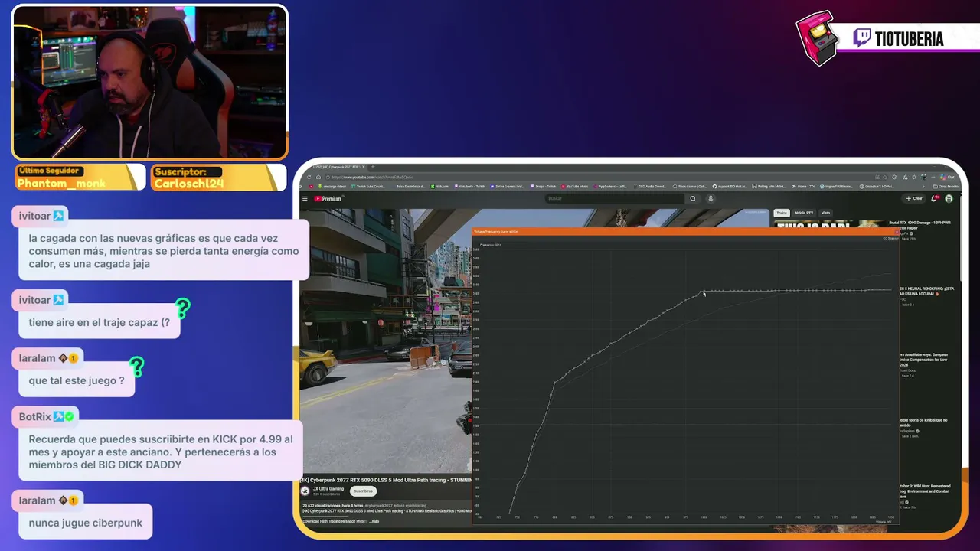Open the Crear create button
The image size is (980, 551).
coord(914,199)
